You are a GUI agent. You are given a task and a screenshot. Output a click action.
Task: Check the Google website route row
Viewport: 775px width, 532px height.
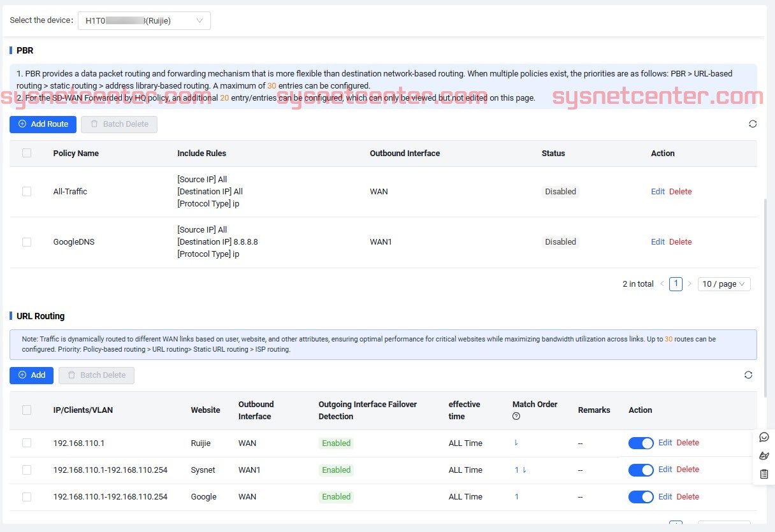coord(27,497)
